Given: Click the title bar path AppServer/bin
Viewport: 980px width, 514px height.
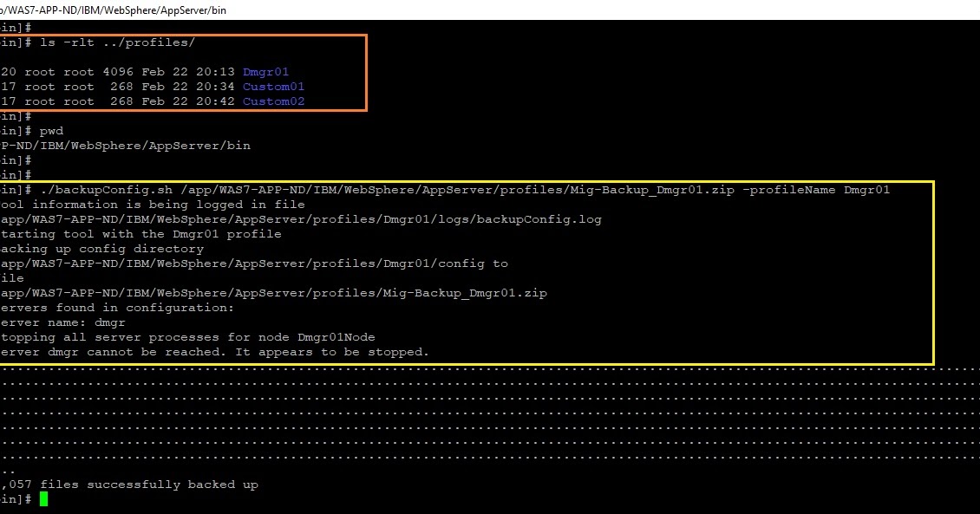Looking at the screenshot, I should [113, 10].
